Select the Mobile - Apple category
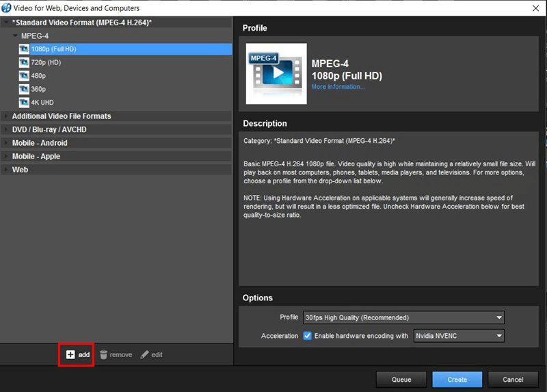This screenshot has height=392, width=547. click(36, 156)
